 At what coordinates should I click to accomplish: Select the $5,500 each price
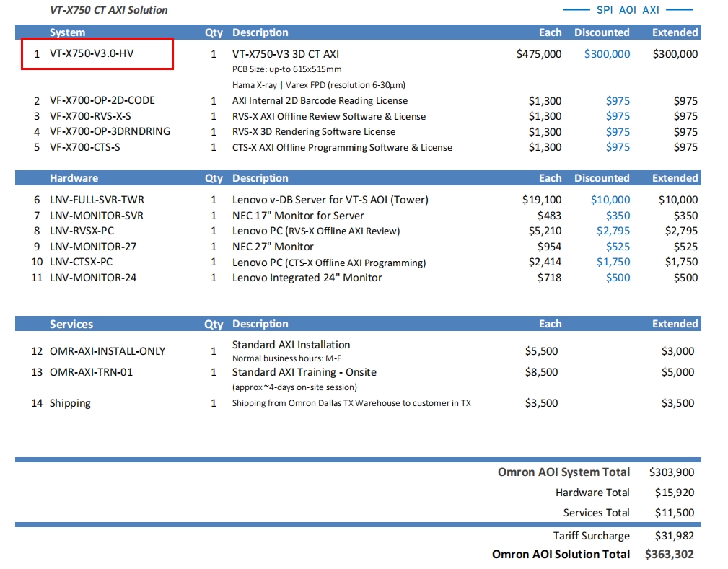[541, 351]
